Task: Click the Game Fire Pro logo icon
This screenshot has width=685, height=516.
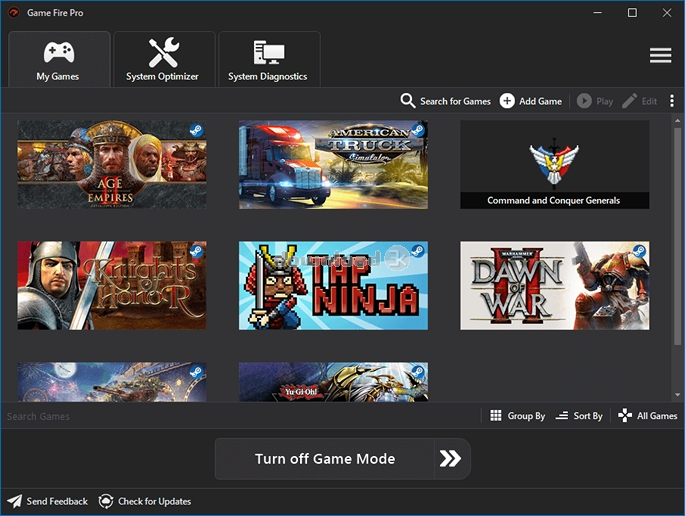Action: pos(14,13)
